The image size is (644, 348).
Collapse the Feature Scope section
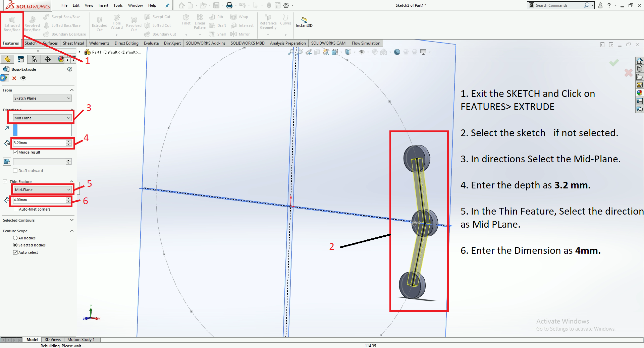coord(71,231)
